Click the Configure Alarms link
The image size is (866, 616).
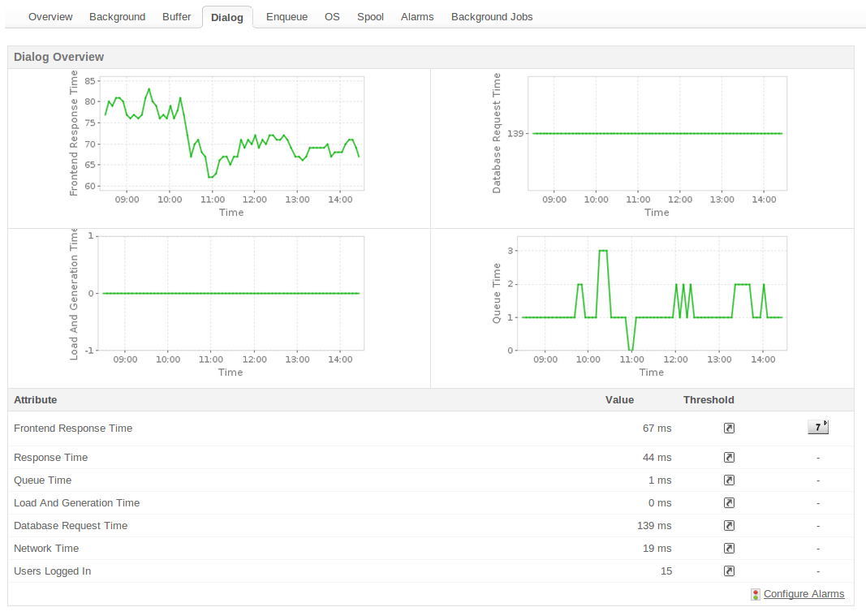804,594
